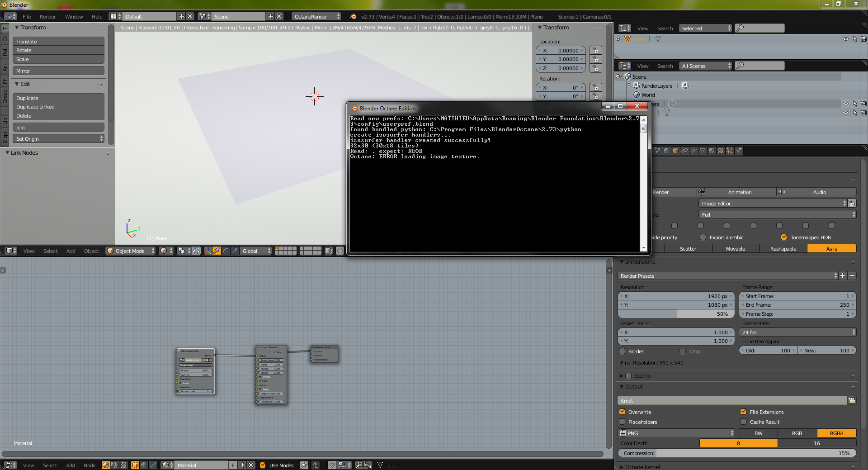
Task: Toggle the Use Nodes checkbox
Action: pyautogui.click(x=263, y=465)
